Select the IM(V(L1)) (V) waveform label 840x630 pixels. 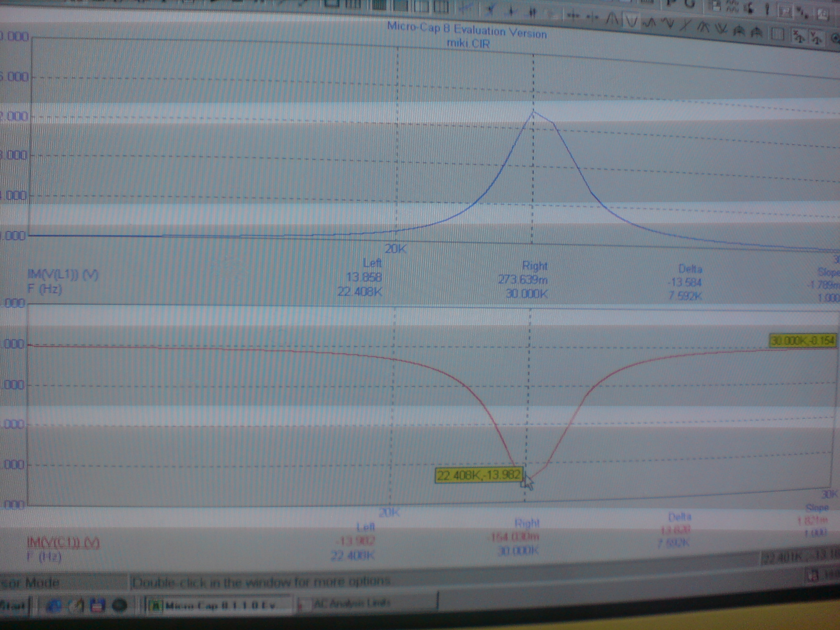(x=63, y=274)
